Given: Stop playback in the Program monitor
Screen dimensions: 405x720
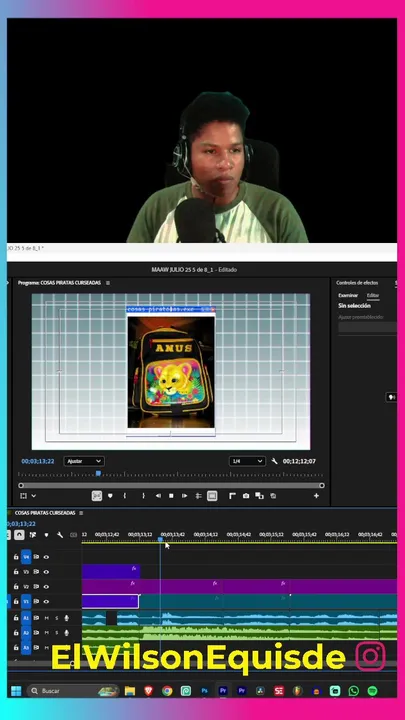Looking at the screenshot, I should (x=171, y=496).
